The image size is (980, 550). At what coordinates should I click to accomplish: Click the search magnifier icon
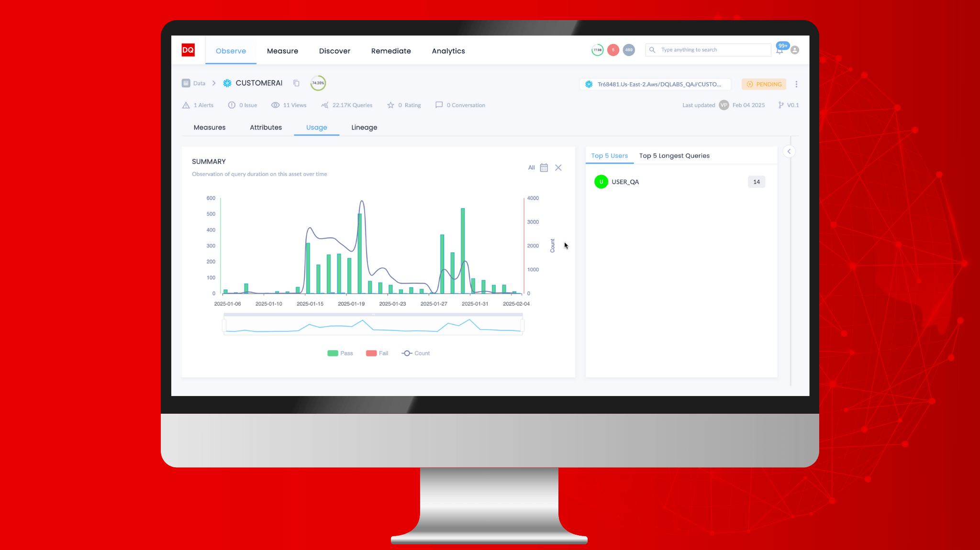point(652,49)
